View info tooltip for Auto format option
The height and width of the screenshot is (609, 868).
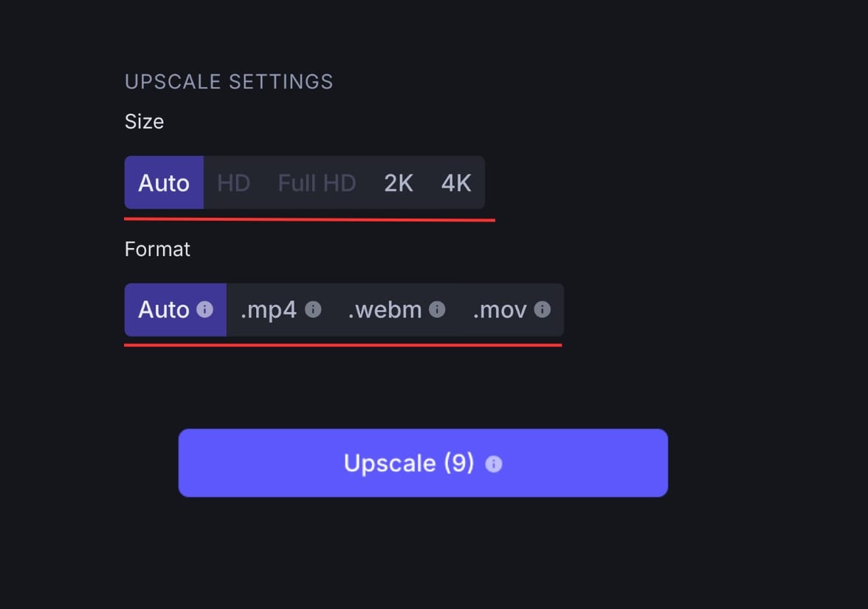pyautogui.click(x=203, y=310)
